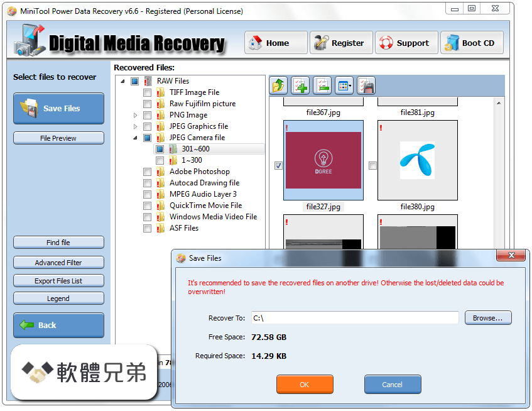Confirm with the orange OK button

point(305,384)
